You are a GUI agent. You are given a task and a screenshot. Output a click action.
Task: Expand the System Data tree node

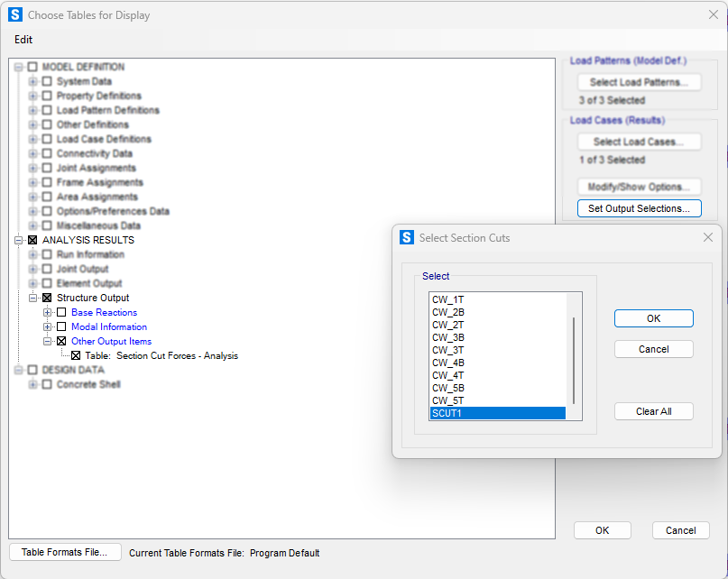click(x=33, y=81)
